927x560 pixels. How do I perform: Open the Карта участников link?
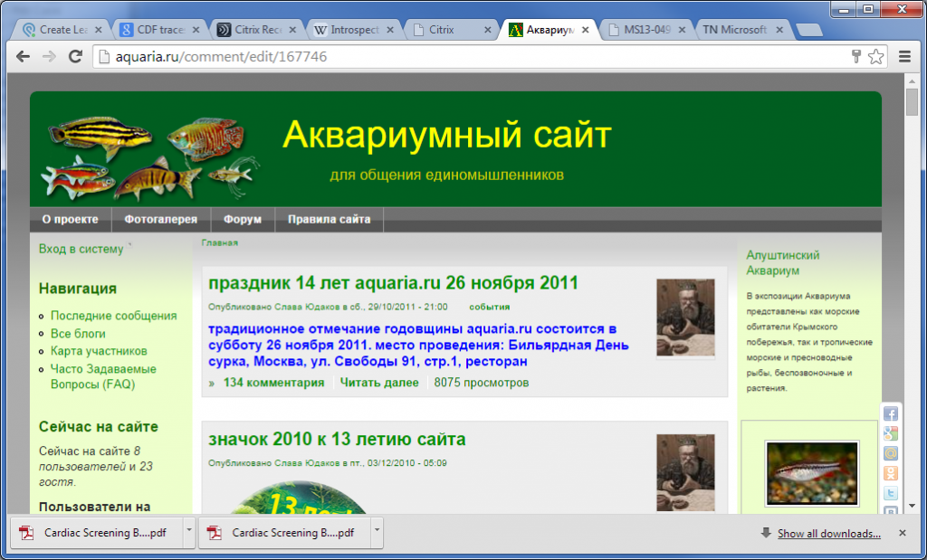click(x=99, y=351)
